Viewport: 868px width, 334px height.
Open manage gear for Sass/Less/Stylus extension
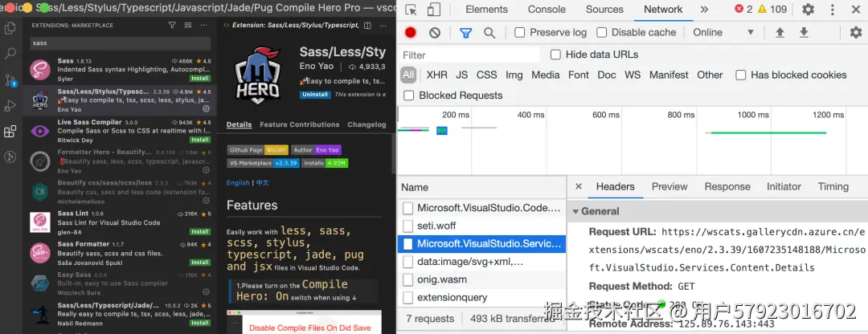[206, 109]
